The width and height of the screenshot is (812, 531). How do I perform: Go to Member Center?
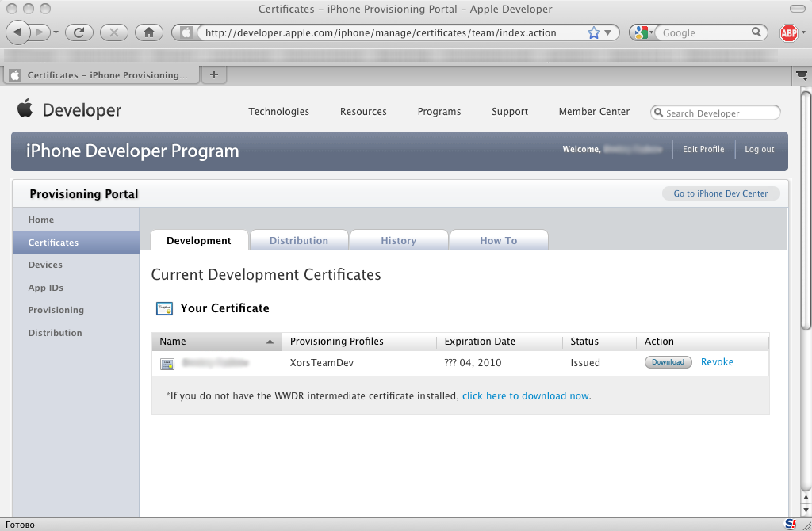pos(594,111)
